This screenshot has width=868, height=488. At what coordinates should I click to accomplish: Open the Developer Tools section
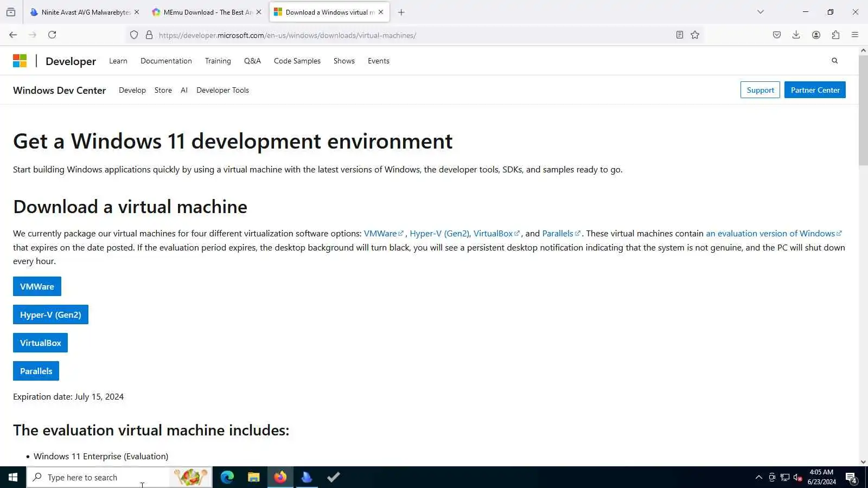(x=222, y=90)
